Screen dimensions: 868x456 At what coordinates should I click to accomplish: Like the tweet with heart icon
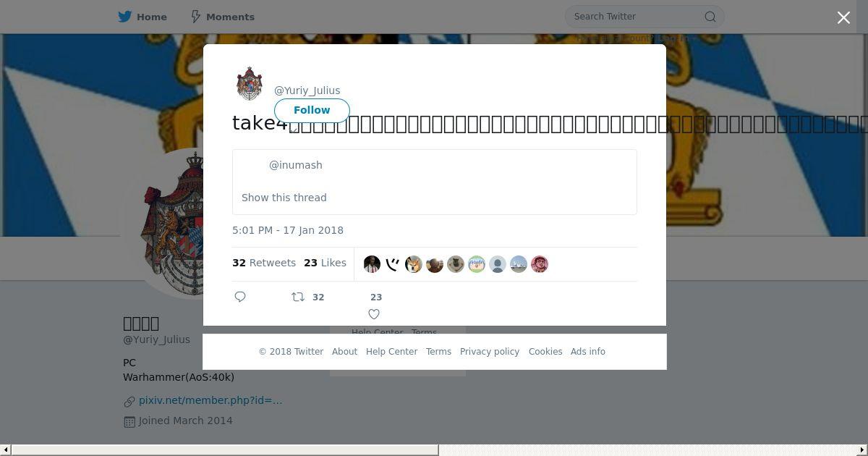click(x=374, y=314)
